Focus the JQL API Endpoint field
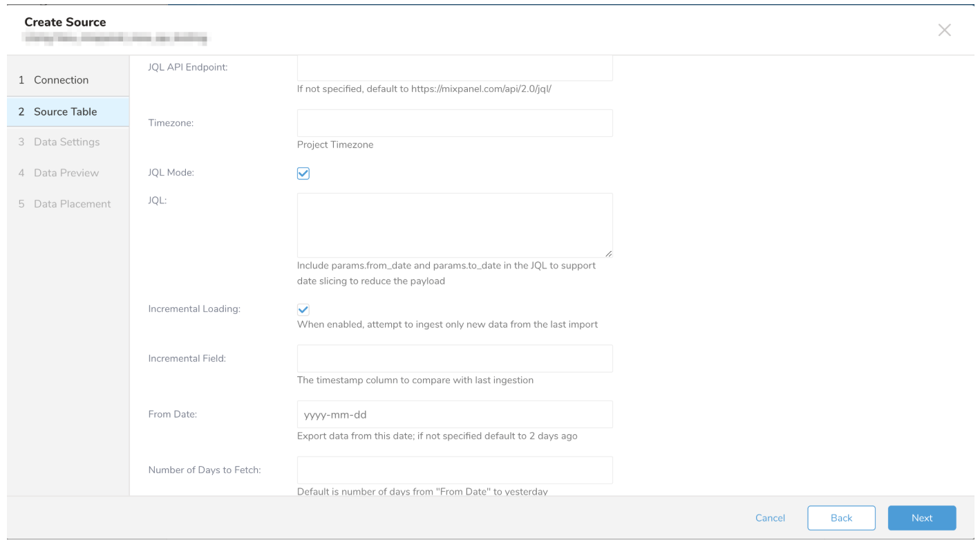980x545 pixels. 454,68
